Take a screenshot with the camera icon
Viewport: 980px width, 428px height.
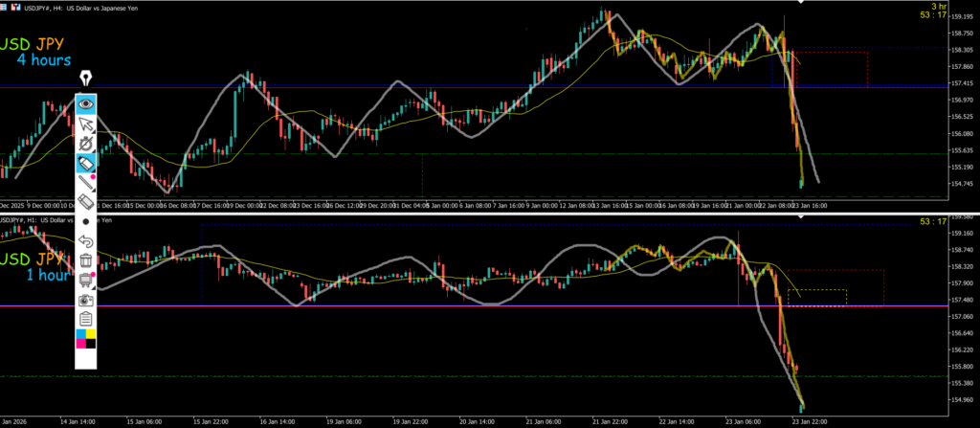point(86,299)
